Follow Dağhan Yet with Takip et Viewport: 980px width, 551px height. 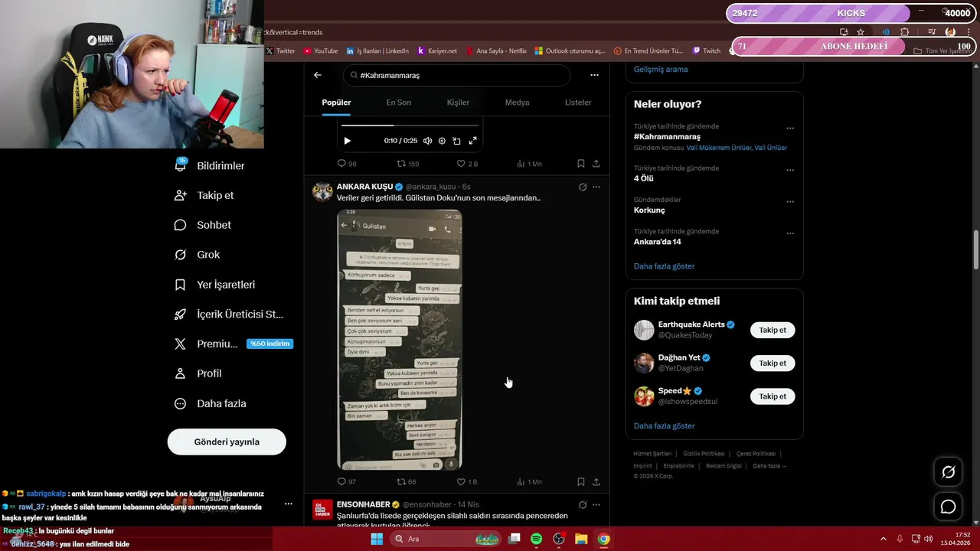point(773,364)
